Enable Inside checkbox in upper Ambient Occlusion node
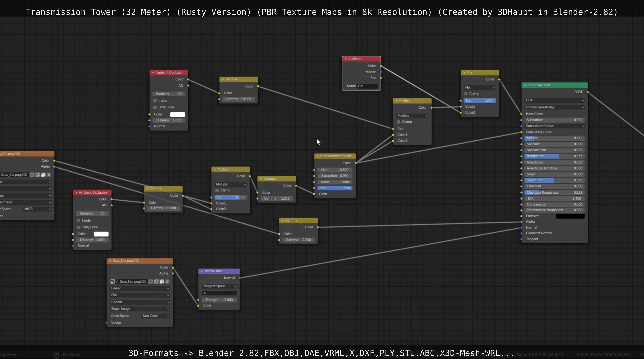The height and width of the screenshot is (359, 644). [155, 100]
